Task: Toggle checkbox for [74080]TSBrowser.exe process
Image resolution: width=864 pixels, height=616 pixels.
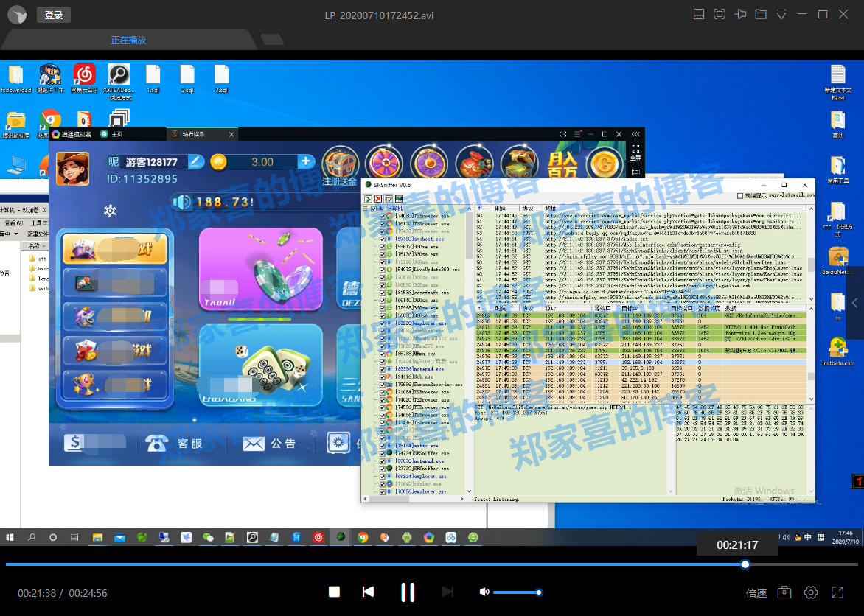Action: click(x=382, y=217)
